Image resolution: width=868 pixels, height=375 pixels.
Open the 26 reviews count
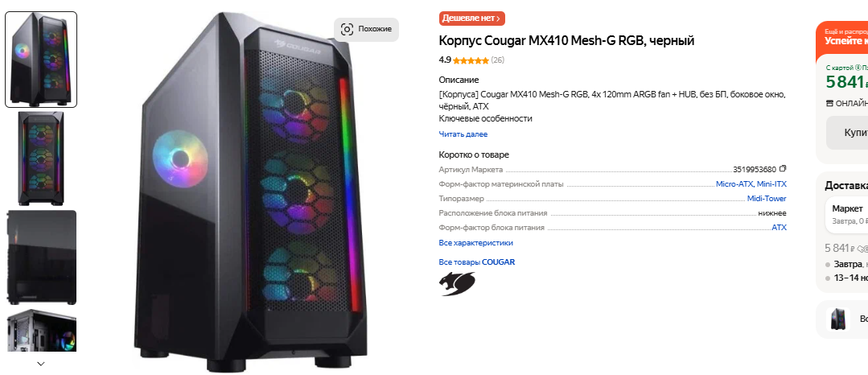point(498,60)
